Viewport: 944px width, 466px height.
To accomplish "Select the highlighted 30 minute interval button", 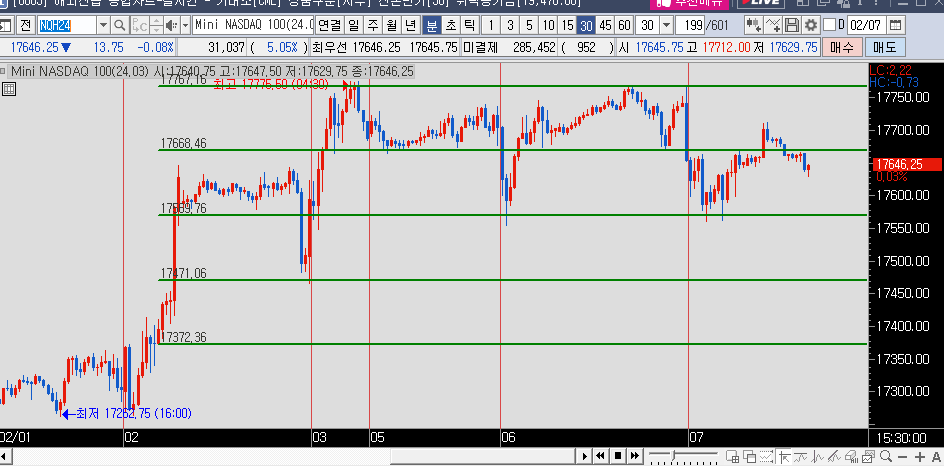I will pyautogui.click(x=586, y=25).
